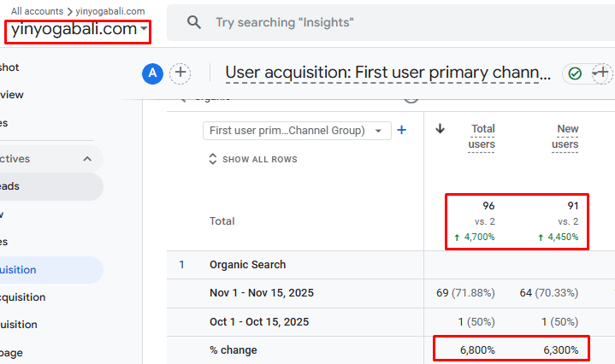Click the All accounts breadcrumb link

37,11
